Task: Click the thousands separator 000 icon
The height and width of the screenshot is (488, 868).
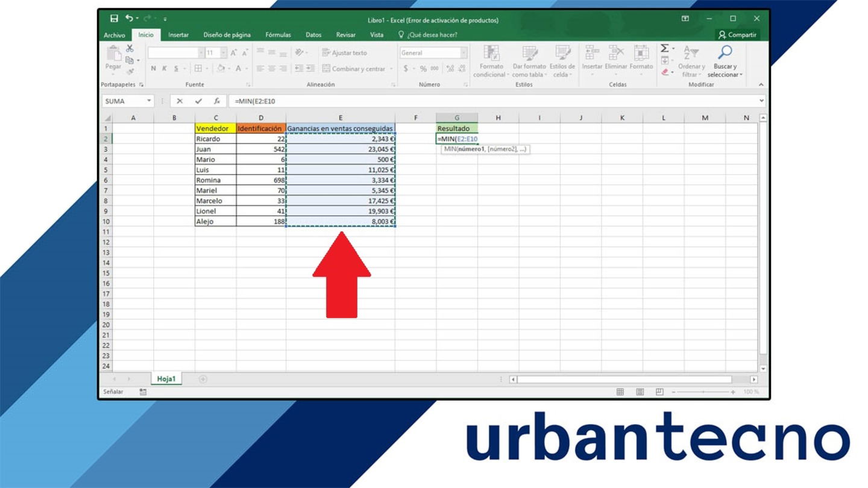Action: coord(434,69)
